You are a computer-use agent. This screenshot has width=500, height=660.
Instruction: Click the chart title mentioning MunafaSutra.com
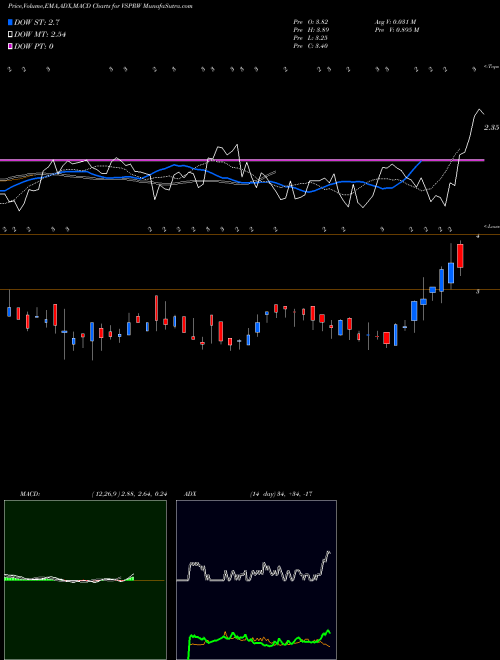tap(100, 6)
